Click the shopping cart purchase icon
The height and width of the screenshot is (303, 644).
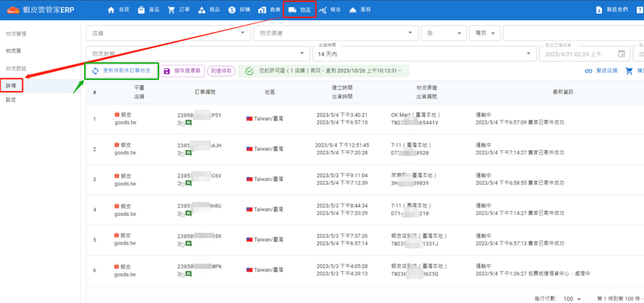(x=629, y=71)
